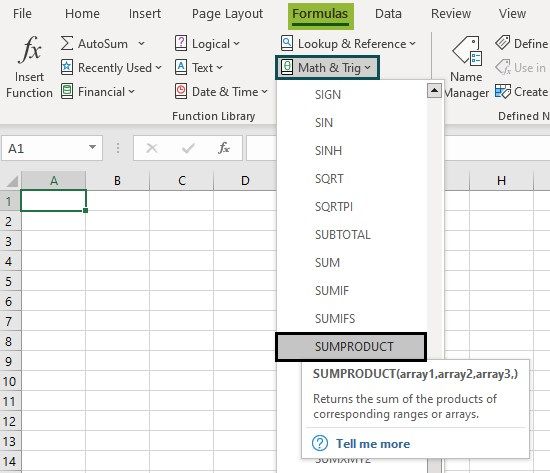Image resolution: width=550 pixels, height=473 pixels.
Task: Click the Financial functions icon
Action: click(67, 92)
